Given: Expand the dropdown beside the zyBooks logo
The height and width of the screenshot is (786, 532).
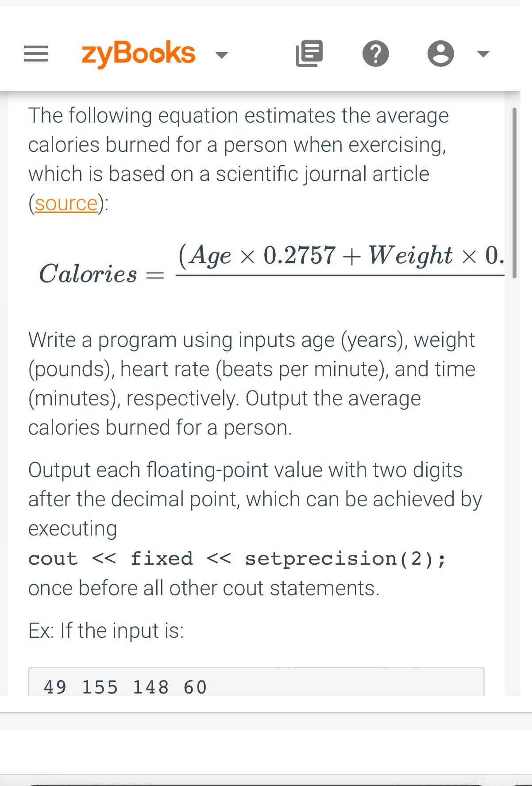Looking at the screenshot, I should point(222,56).
